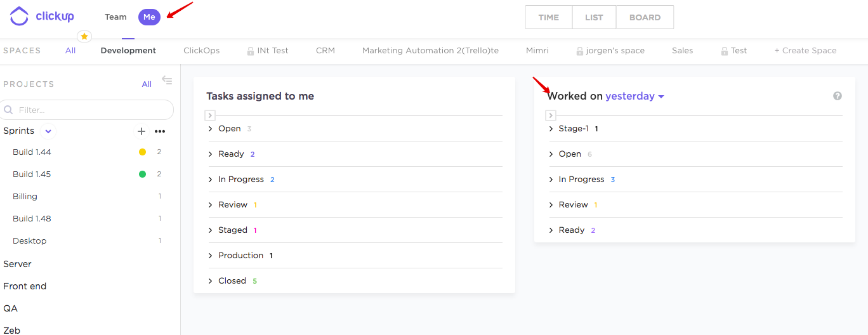This screenshot has width=868, height=335.
Task: Click the yellow status dot for Build 1.44
Action: point(142,152)
